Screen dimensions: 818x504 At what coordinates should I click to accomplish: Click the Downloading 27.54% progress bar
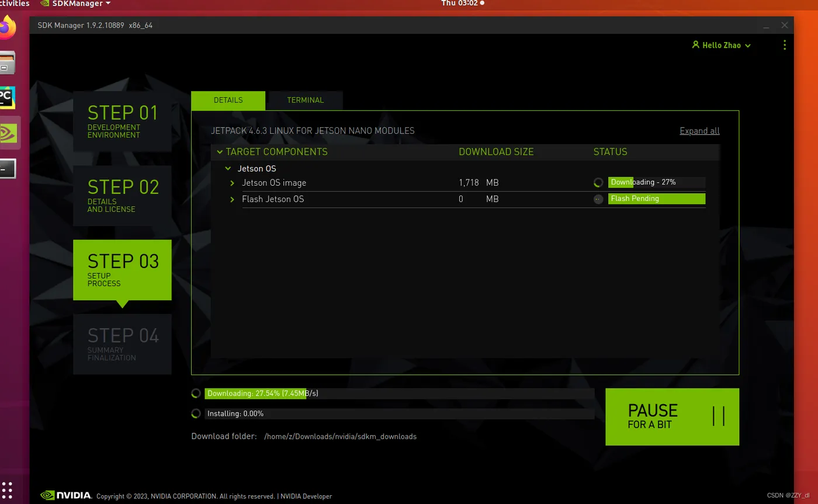399,394
